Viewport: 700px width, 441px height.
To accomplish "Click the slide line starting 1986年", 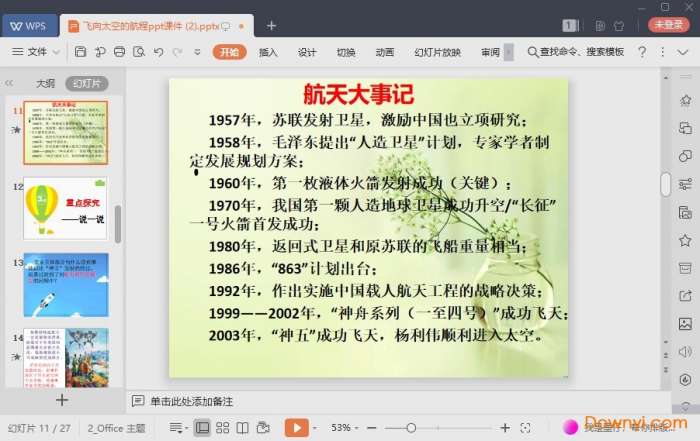I will coord(293,269).
